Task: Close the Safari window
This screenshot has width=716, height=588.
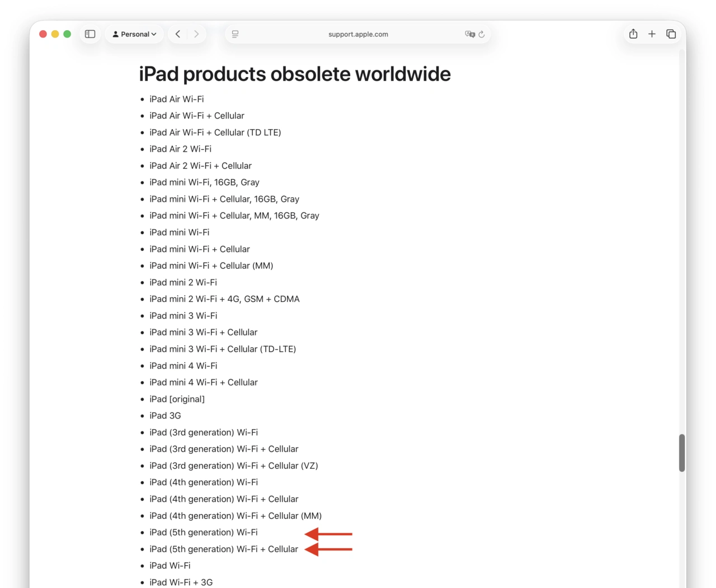Action: click(43, 34)
